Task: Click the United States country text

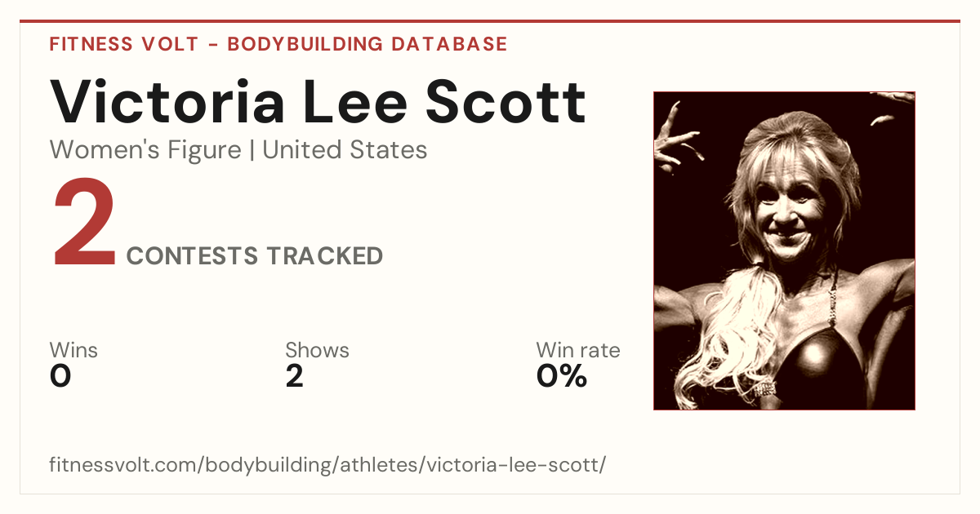Action: tap(345, 150)
